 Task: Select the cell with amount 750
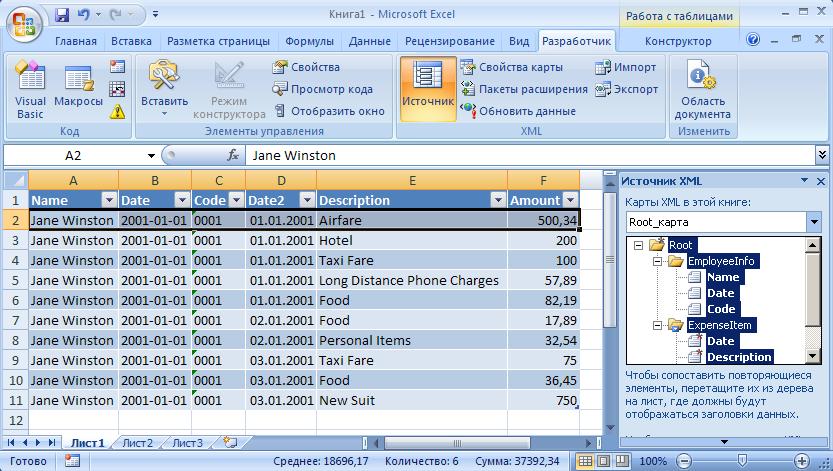tap(543, 400)
